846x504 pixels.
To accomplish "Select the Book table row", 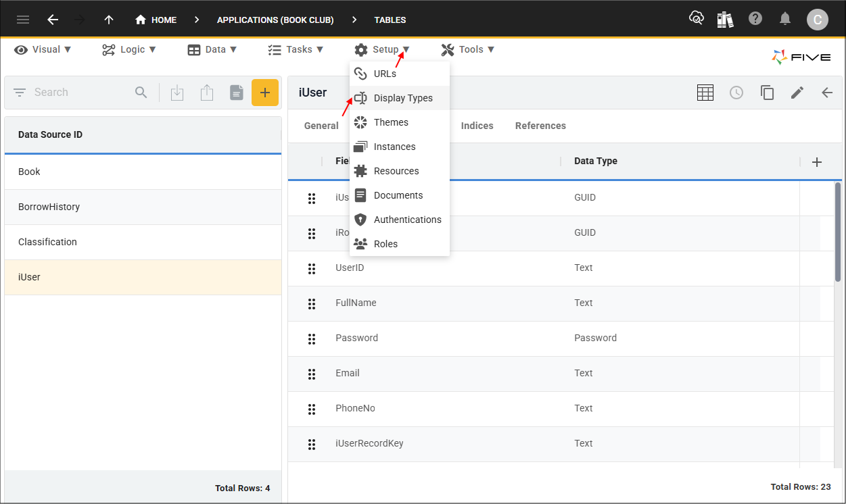I will [x=143, y=172].
